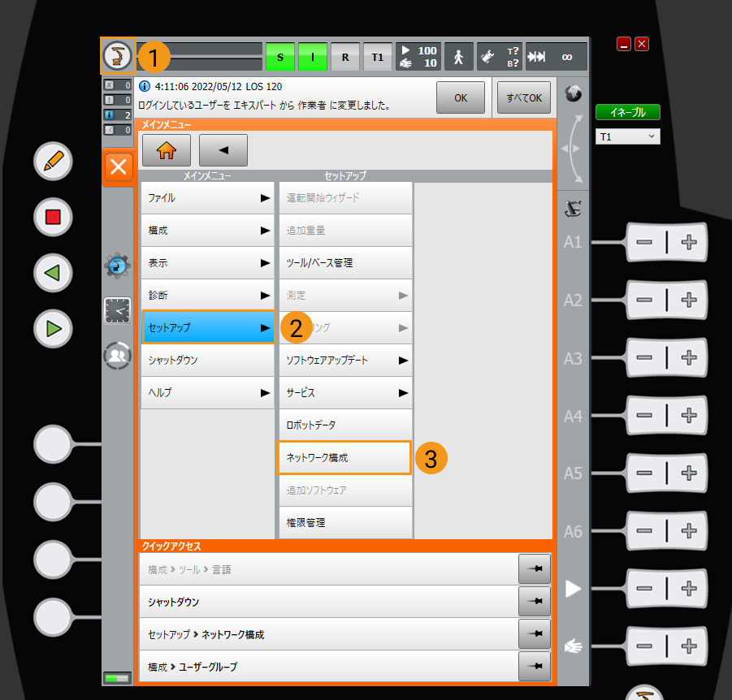Open quick access シャットダウン row
The image size is (732, 700).
click(329, 602)
